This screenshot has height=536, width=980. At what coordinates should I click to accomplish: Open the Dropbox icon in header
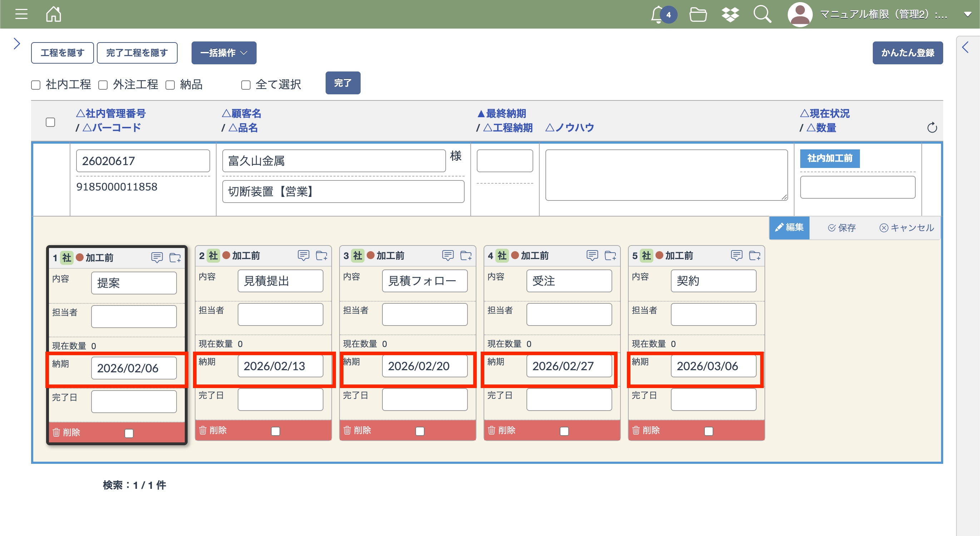tap(730, 14)
